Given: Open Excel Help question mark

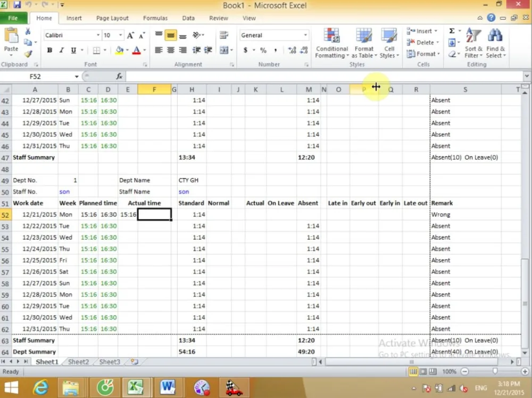Looking at the screenshot, I should (491, 18).
